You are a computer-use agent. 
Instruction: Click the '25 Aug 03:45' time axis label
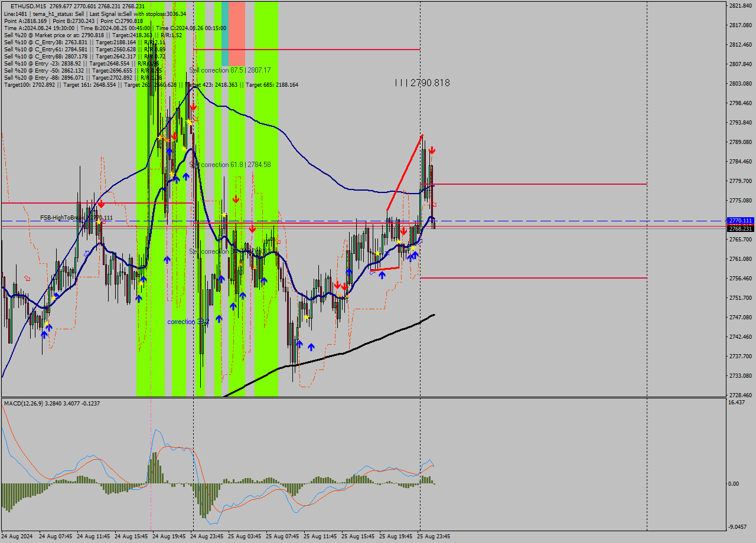point(245,537)
